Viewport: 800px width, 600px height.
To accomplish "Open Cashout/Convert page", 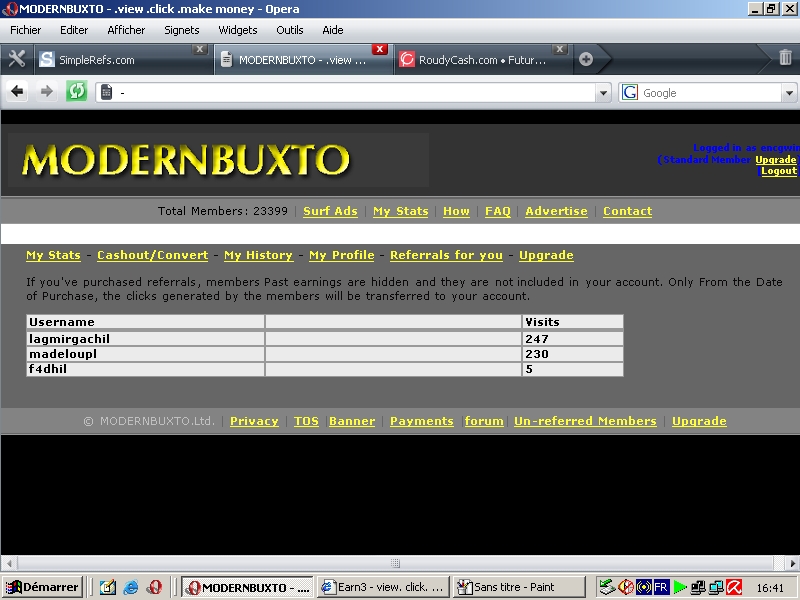I will pos(153,255).
